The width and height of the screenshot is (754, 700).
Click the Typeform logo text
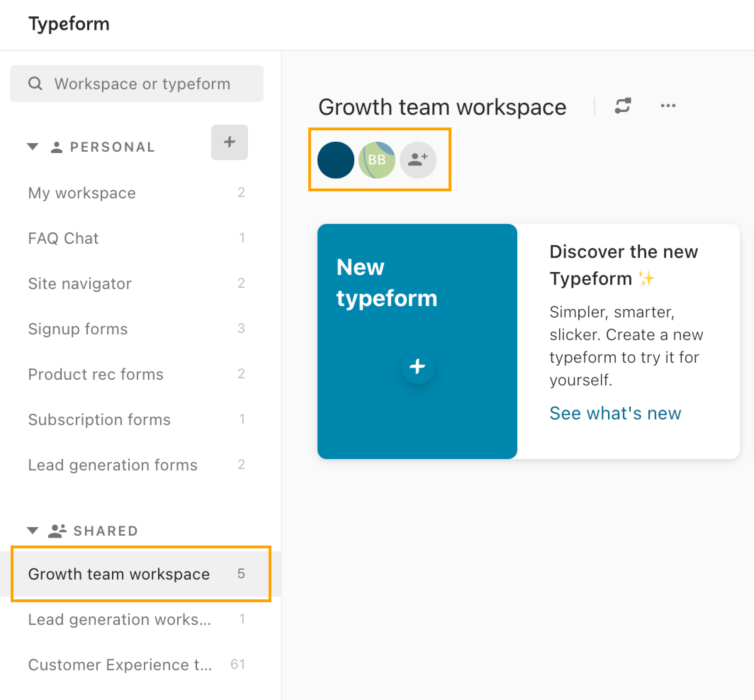(69, 24)
